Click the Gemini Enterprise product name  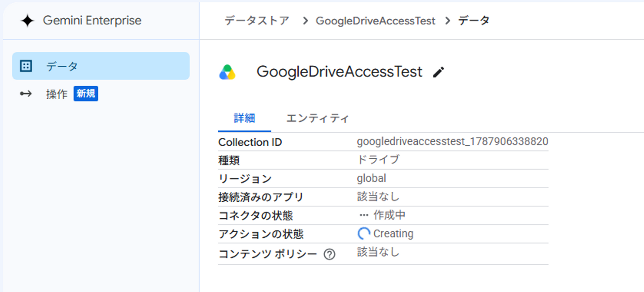pos(92,21)
